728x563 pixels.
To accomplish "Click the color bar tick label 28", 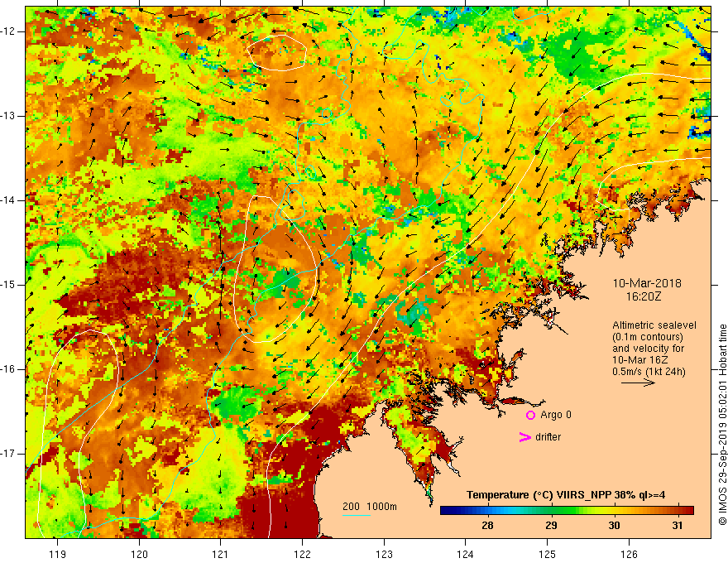I will 487,526.
